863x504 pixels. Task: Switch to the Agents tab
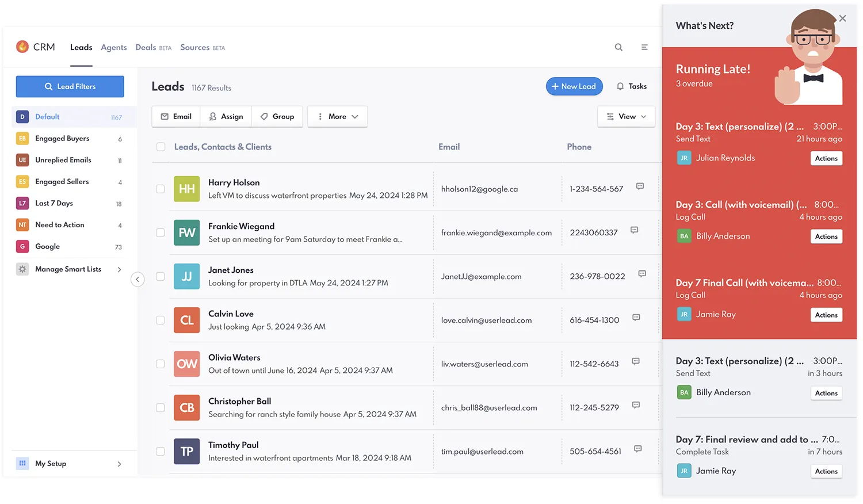[114, 47]
